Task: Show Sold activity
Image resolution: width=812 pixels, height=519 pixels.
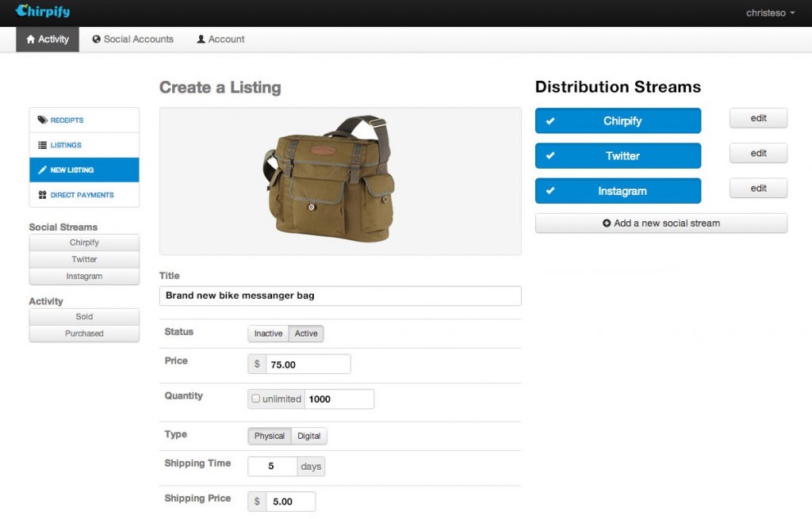Action: click(84, 317)
